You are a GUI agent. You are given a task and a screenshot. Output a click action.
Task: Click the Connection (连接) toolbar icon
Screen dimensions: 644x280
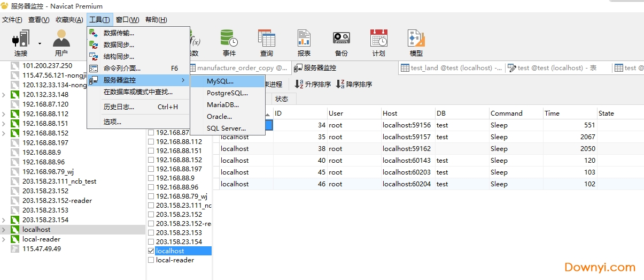click(x=21, y=43)
